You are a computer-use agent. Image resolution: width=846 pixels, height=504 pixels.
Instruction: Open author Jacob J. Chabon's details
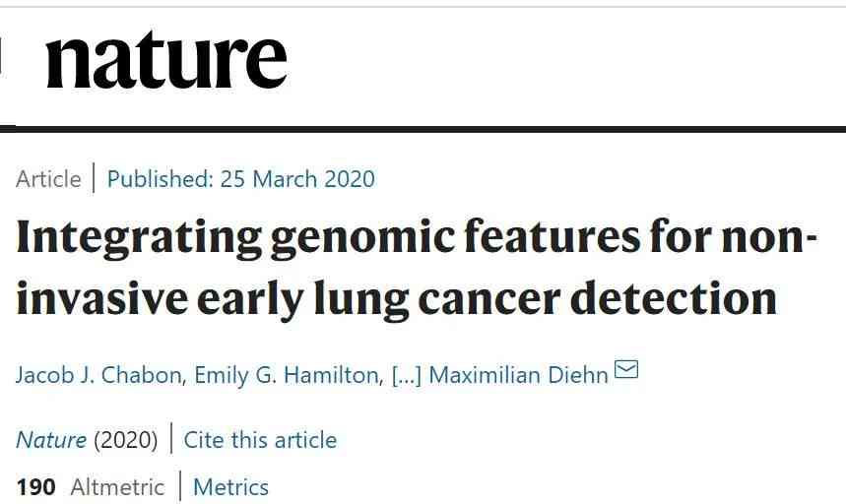click(98, 375)
